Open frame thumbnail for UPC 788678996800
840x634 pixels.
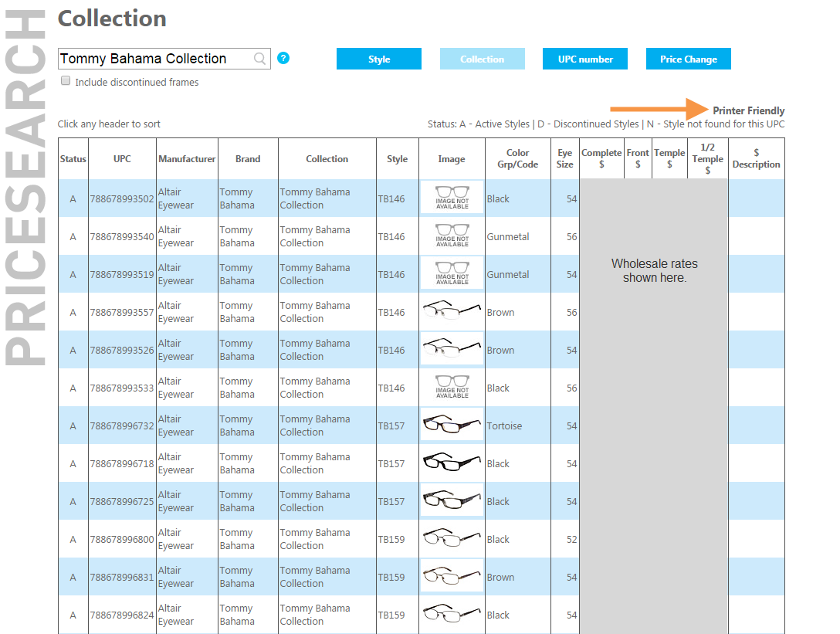pos(452,539)
